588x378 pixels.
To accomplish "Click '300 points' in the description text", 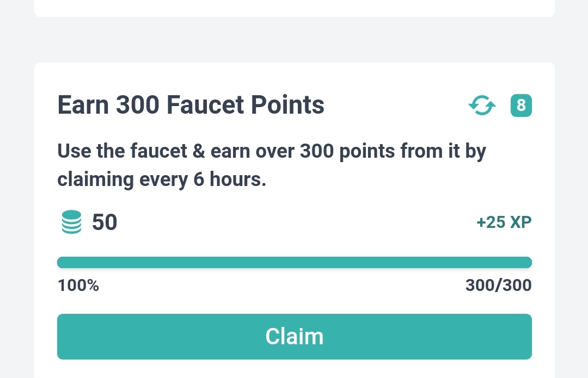I will [x=347, y=151].
